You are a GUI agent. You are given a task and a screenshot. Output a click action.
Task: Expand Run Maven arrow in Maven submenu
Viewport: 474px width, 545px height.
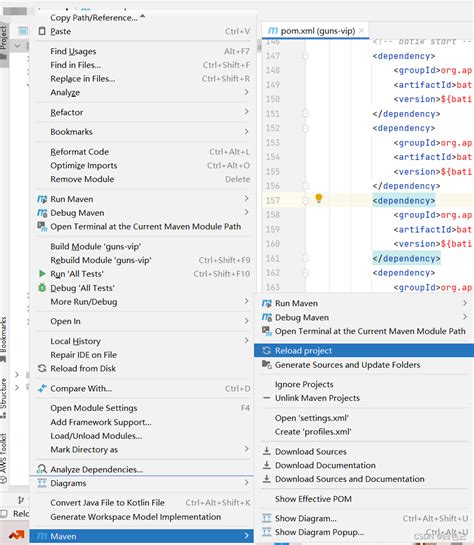(x=465, y=303)
